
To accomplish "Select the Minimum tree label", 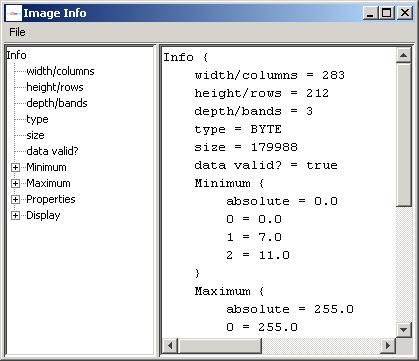I will tap(46, 167).
